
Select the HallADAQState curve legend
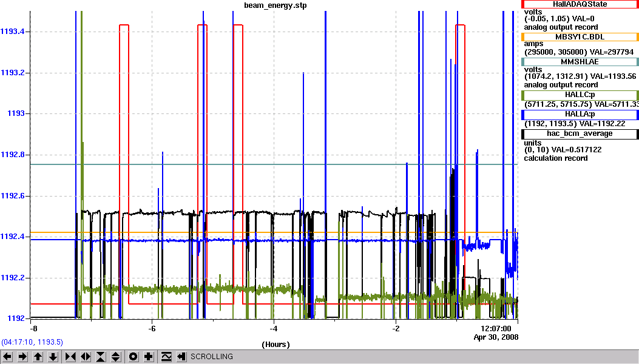[x=580, y=4]
